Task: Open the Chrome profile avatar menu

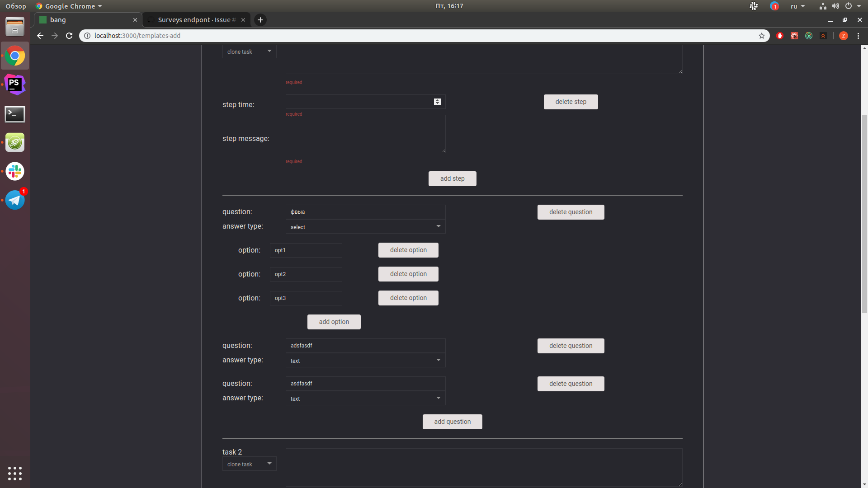Action: pyautogui.click(x=844, y=35)
